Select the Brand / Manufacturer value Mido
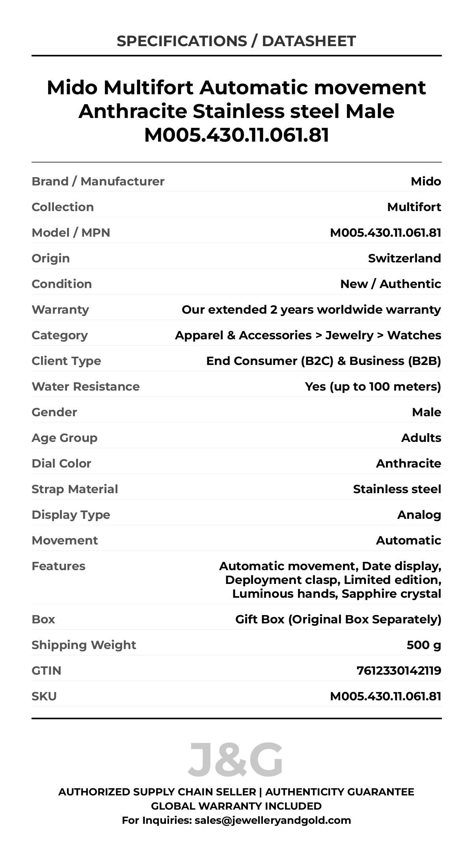This screenshot has width=473, height=868. (x=426, y=181)
